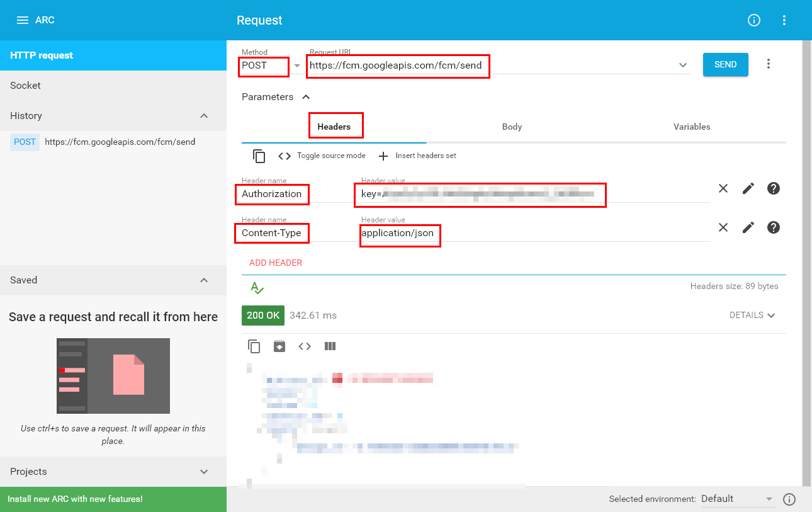The width and height of the screenshot is (812, 512).
Task: Edit the Authorization header value
Action: [748, 188]
